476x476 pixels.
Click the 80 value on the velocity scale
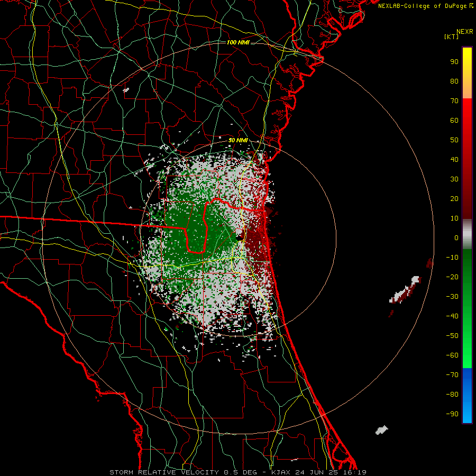click(x=454, y=81)
